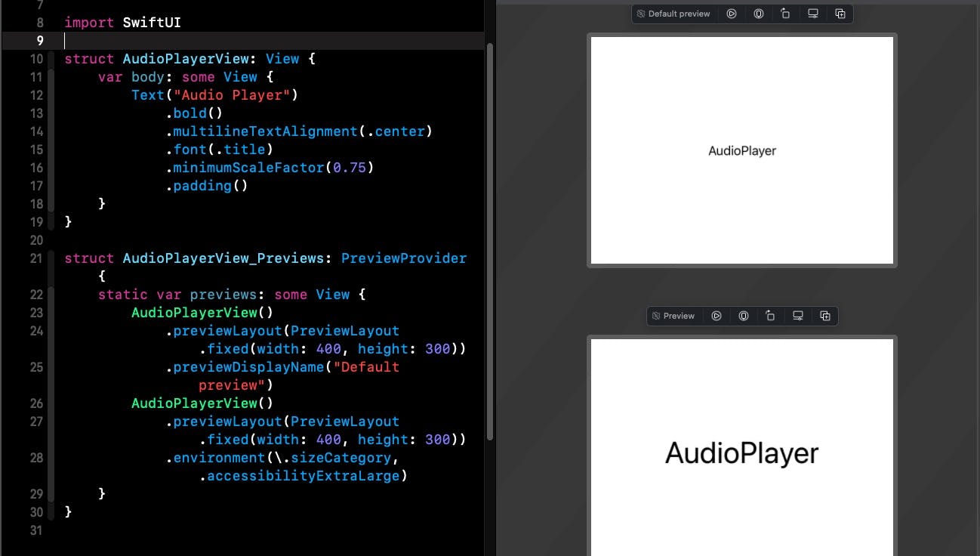
Task: Click device preview icon in second 'Preview' toolbar
Action: tap(744, 316)
